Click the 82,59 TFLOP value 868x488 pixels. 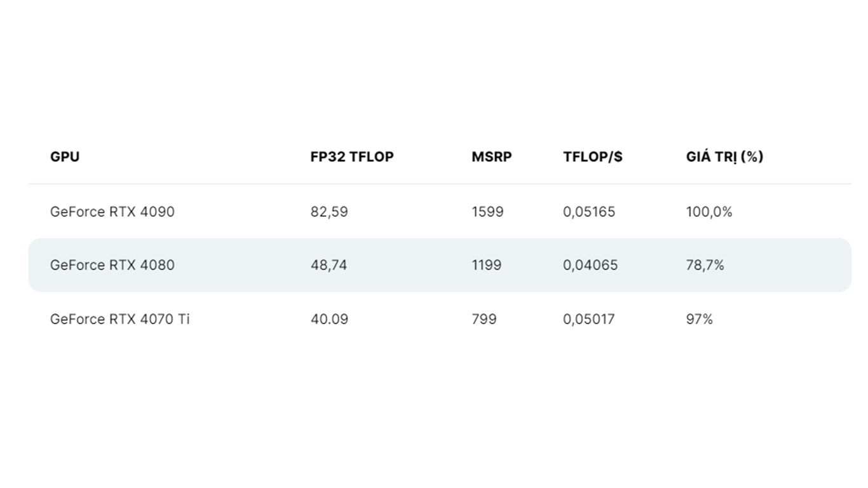pyautogui.click(x=329, y=212)
